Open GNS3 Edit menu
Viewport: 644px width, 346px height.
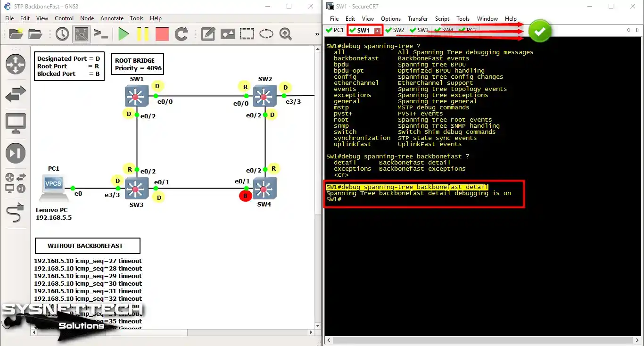pos(25,18)
